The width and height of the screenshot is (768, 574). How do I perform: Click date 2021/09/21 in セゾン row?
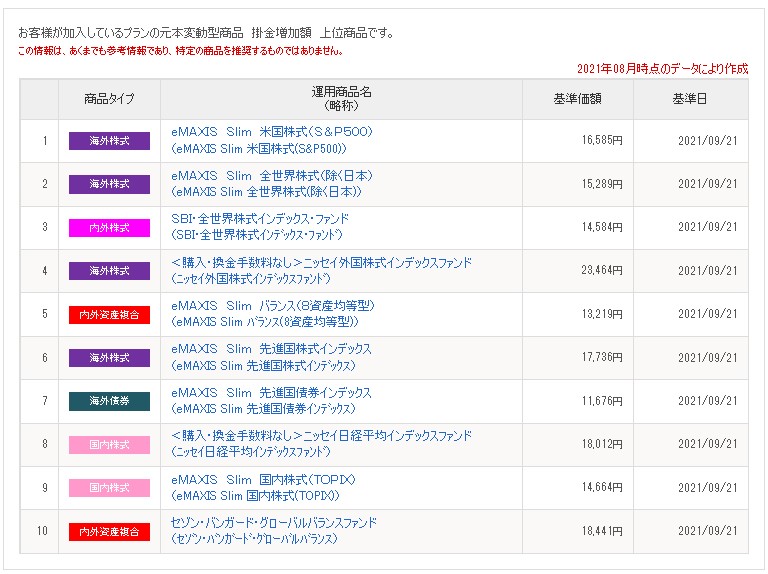(x=707, y=531)
